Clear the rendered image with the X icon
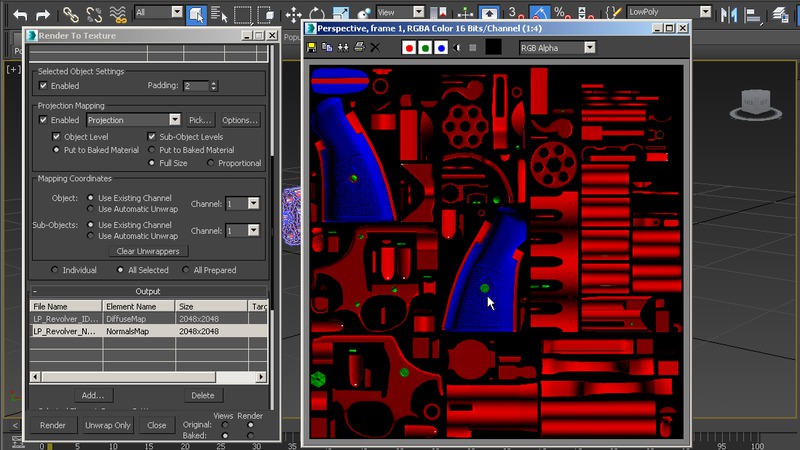The height and width of the screenshot is (450, 800). coord(375,47)
